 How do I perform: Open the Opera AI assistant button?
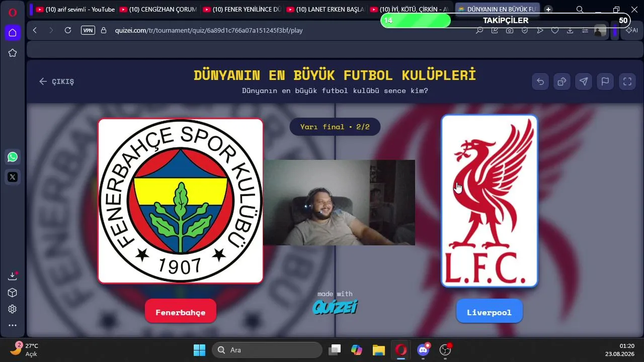631,30
